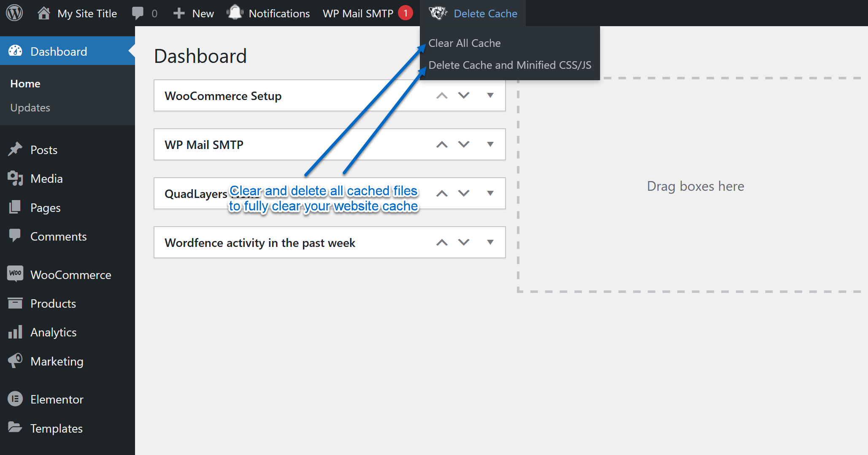The height and width of the screenshot is (455, 868).
Task: Open Comments in the sidebar
Action: point(68,236)
